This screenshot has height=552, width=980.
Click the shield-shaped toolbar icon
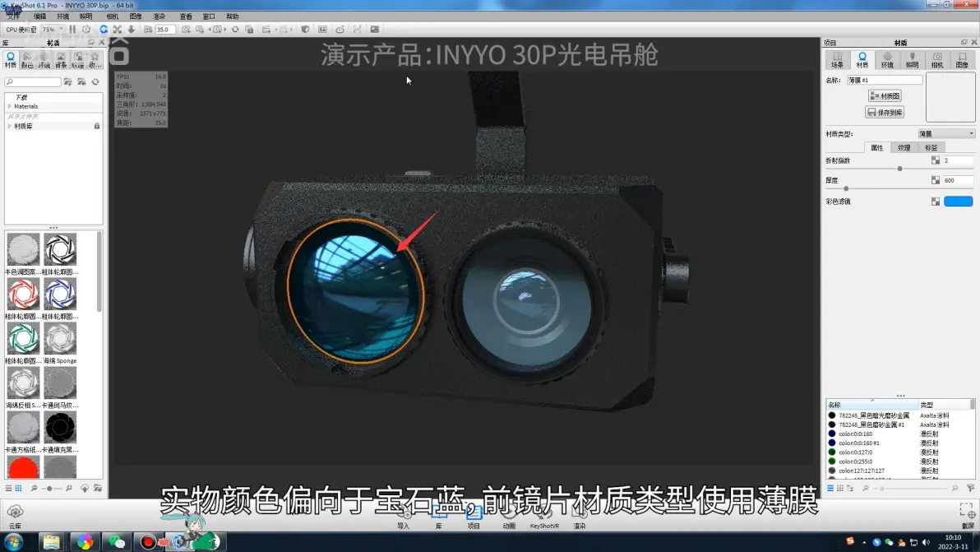(x=305, y=30)
